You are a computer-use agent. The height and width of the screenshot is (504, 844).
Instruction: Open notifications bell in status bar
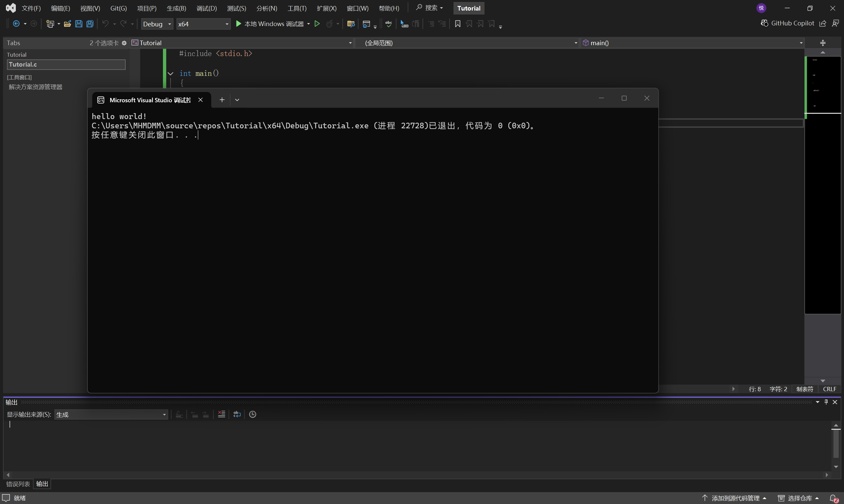point(834,498)
